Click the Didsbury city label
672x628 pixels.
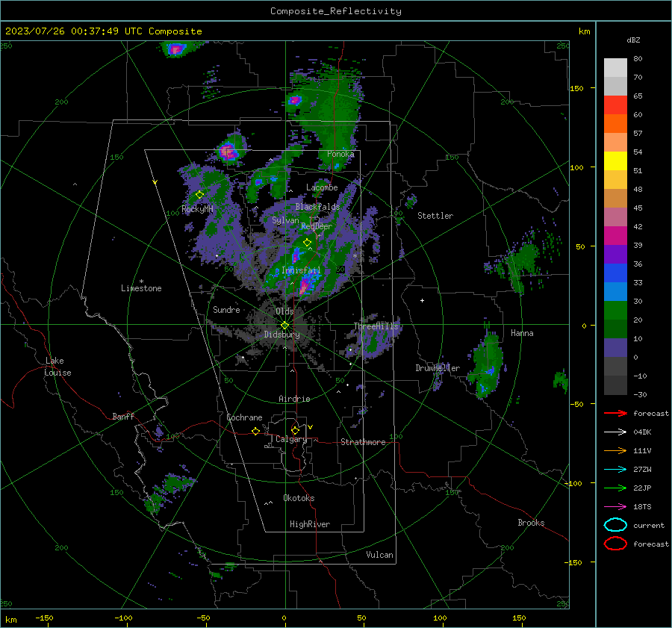281,335
